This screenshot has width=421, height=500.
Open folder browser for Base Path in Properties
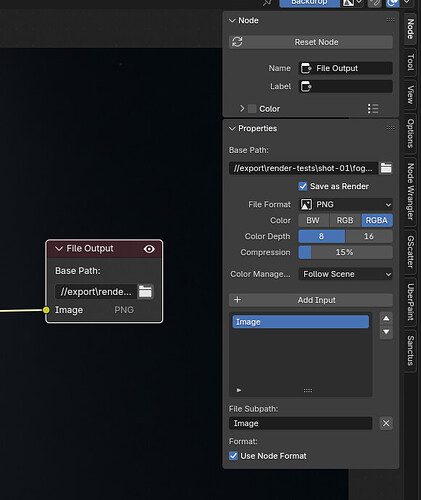tap(386, 168)
